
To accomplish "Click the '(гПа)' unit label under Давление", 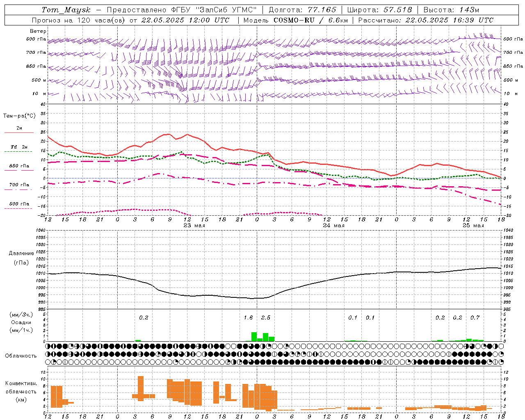I will [21, 262].
